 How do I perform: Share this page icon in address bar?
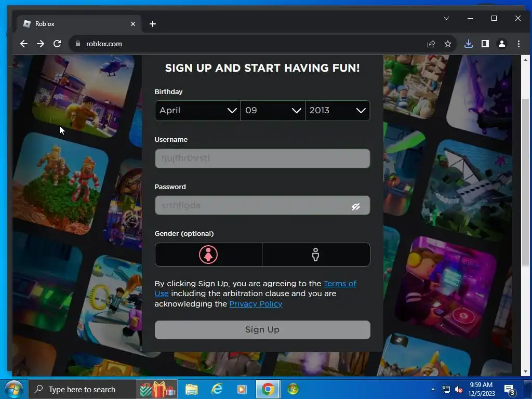431,44
